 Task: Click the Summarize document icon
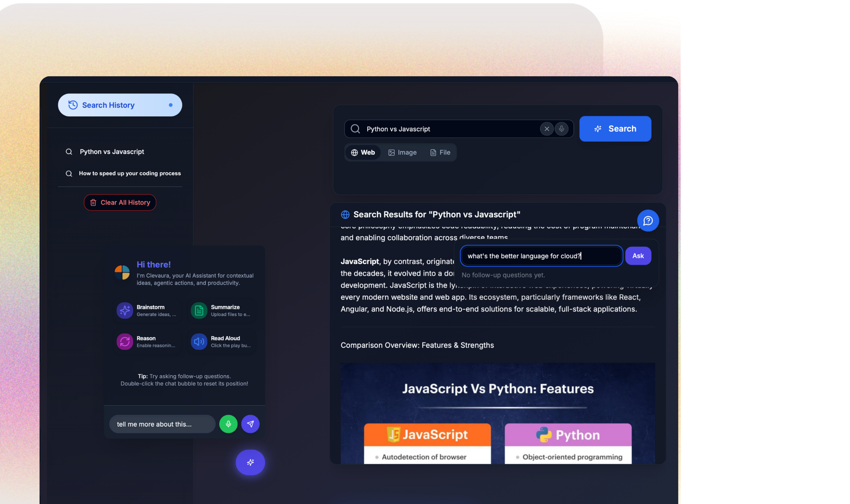tap(199, 310)
